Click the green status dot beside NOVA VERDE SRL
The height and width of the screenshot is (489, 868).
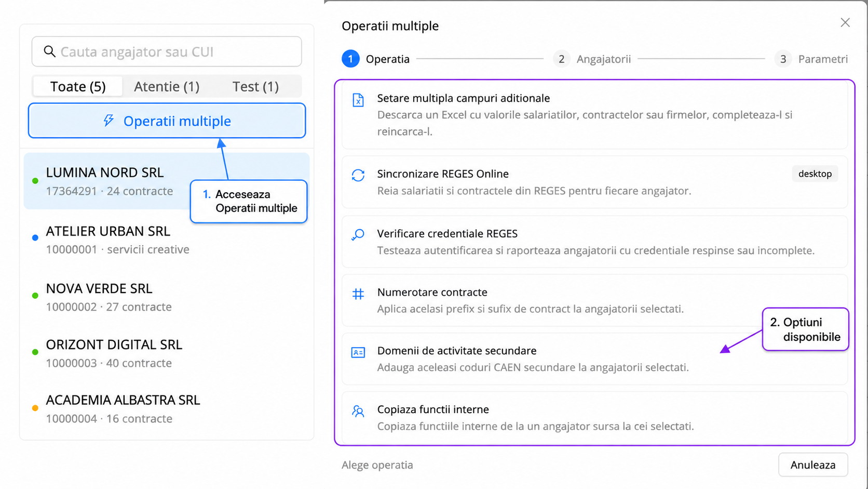(35, 296)
